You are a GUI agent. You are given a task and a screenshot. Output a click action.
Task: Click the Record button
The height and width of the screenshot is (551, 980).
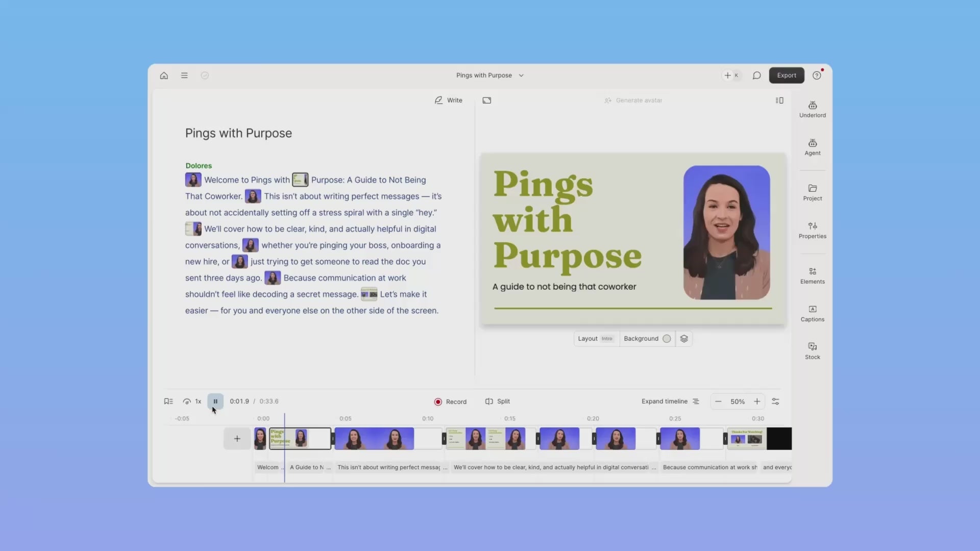coord(450,402)
